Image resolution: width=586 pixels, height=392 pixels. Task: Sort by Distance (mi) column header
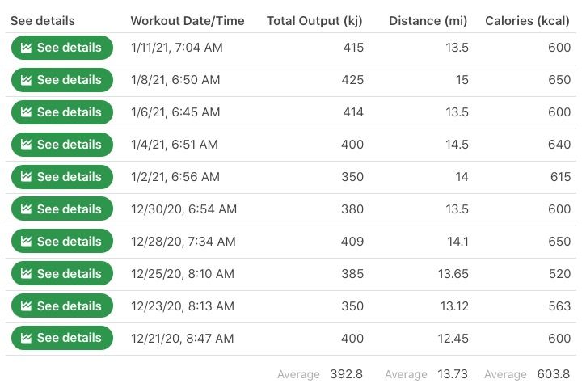(428, 21)
